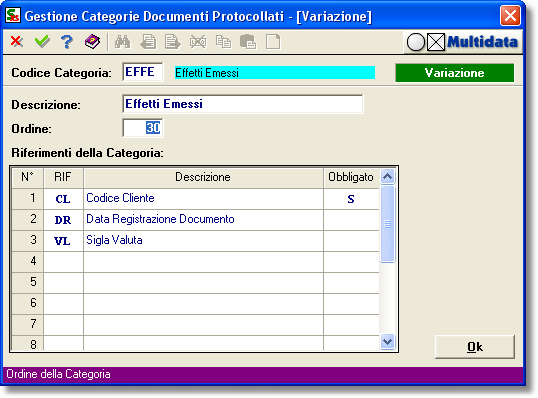Close the Gestione Categorie window

click(510, 15)
